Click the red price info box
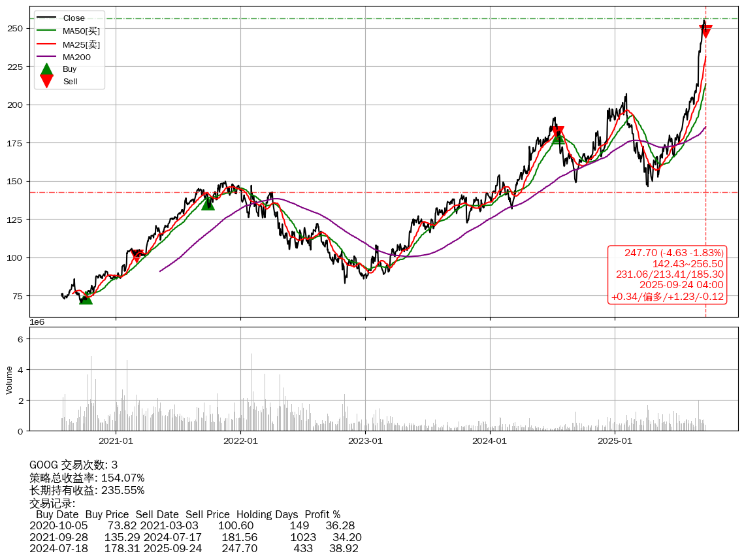The height and width of the screenshot is (560, 744). point(667,274)
